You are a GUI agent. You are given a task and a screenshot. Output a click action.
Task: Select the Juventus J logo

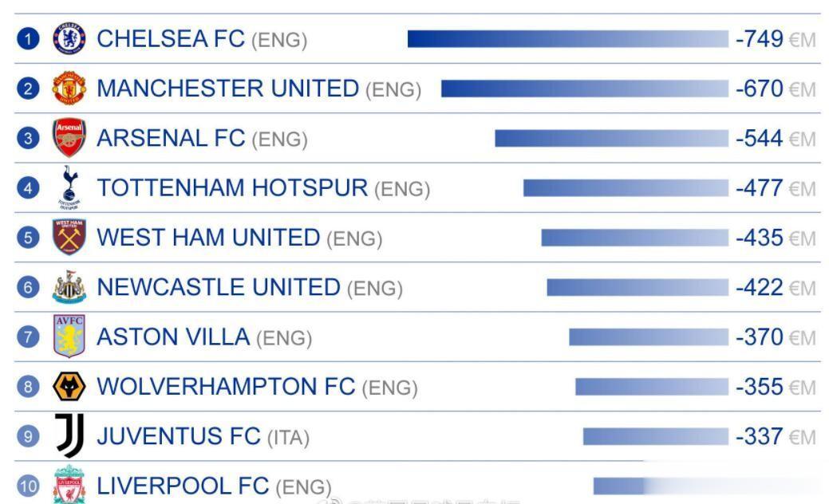(x=69, y=435)
